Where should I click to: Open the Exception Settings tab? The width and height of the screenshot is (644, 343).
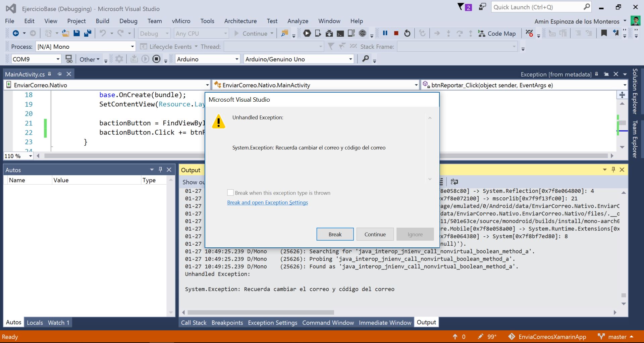272,323
